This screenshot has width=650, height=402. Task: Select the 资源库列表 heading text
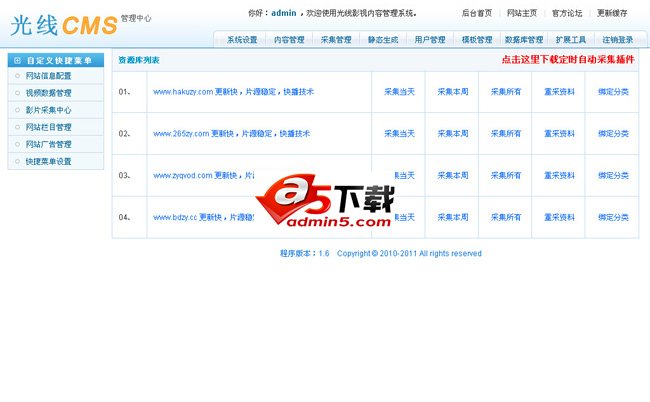[139, 60]
